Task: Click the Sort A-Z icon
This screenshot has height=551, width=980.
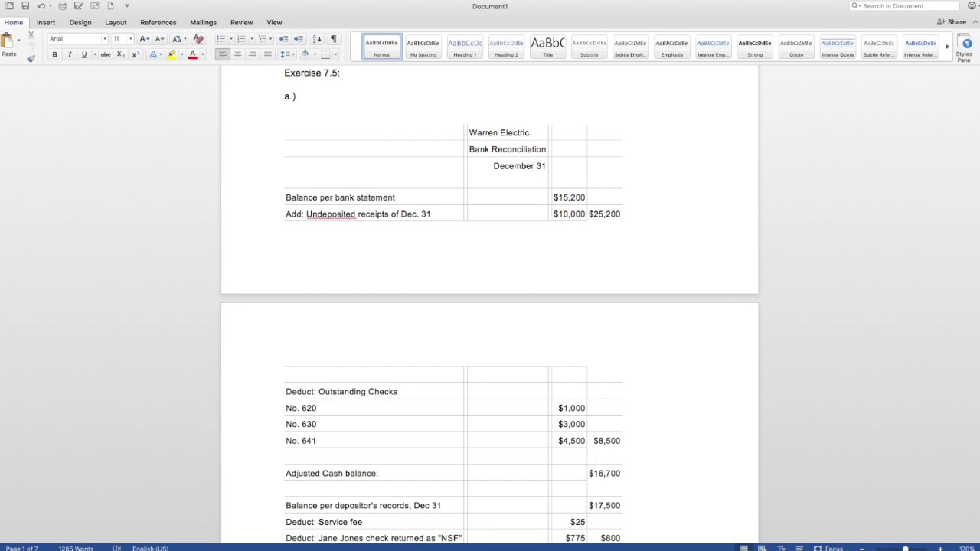Action: coord(318,39)
